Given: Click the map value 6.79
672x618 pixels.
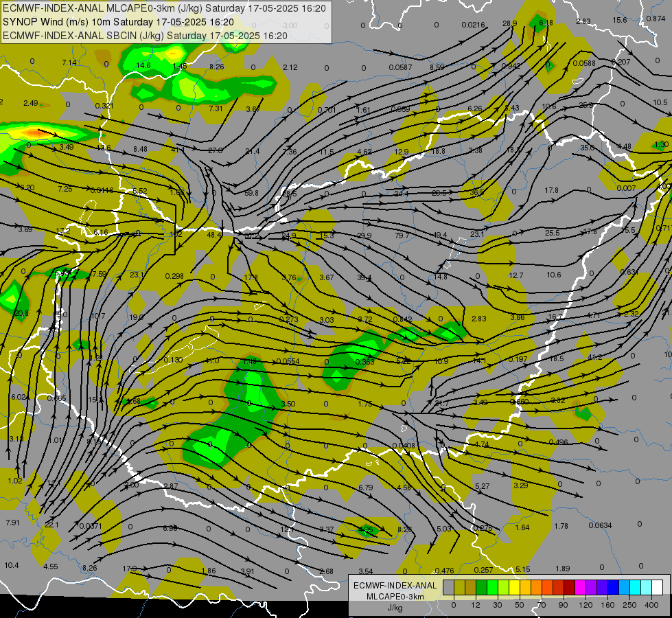Looking at the screenshot, I should (366, 488).
